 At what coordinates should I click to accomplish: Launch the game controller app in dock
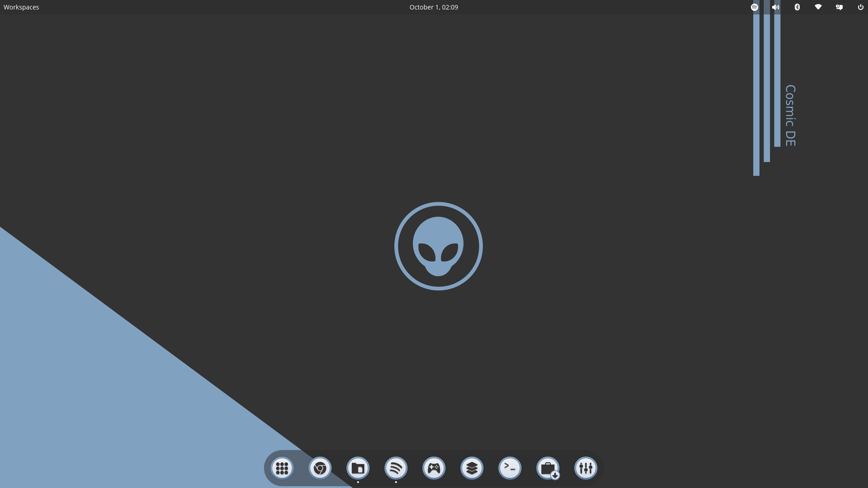(x=434, y=468)
